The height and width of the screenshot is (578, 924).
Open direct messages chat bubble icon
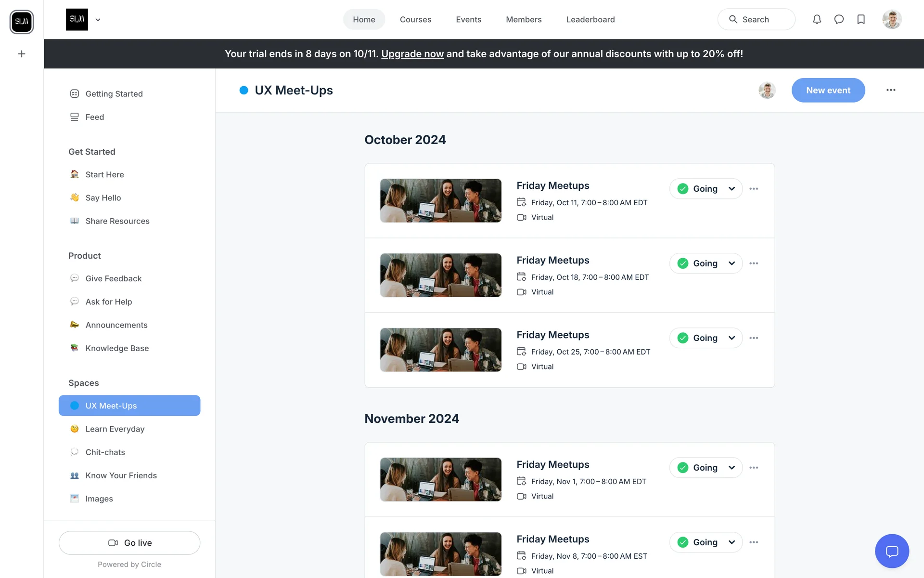(839, 19)
